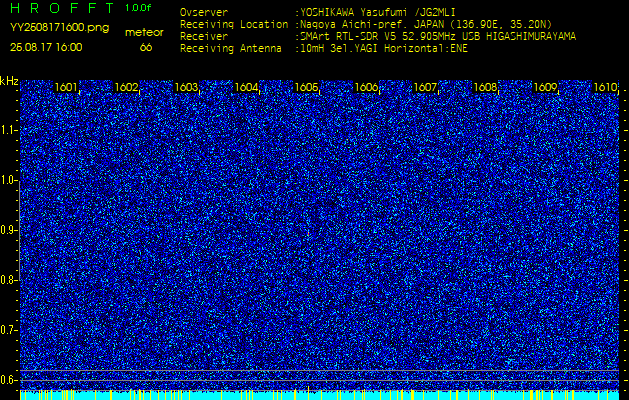Select the file name YY2508171600.png
The height and width of the screenshot is (400, 629).
(59, 28)
